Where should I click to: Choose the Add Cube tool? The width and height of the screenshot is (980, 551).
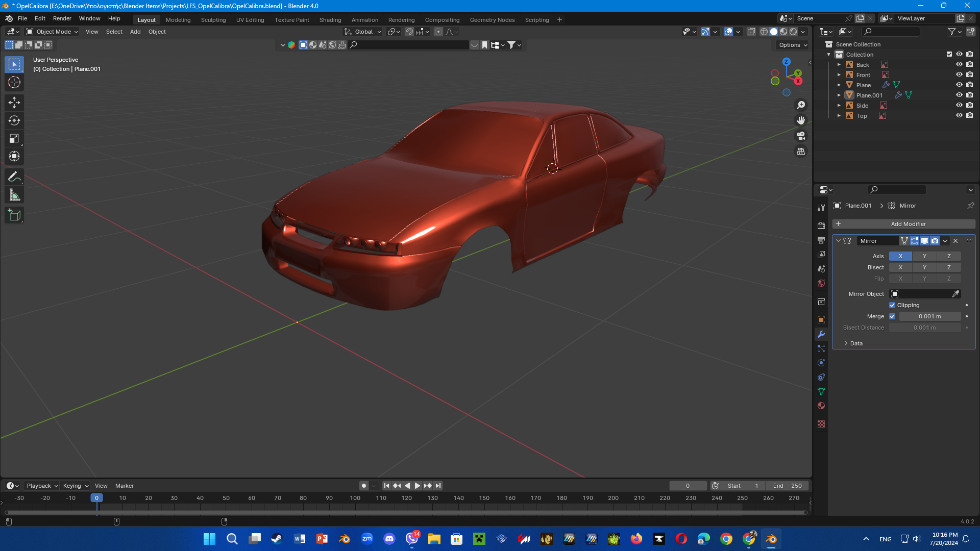[x=14, y=215]
